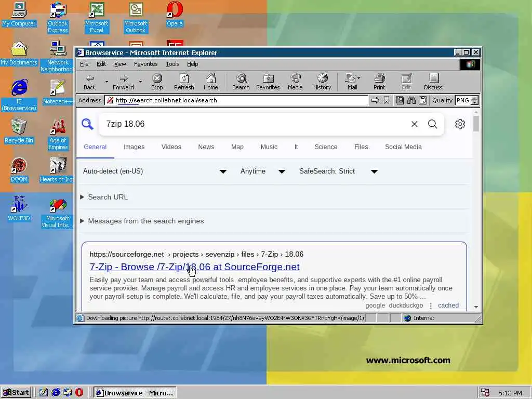532x399 pixels.
Task: Switch to the Videos tab
Action: tap(171, 147)
